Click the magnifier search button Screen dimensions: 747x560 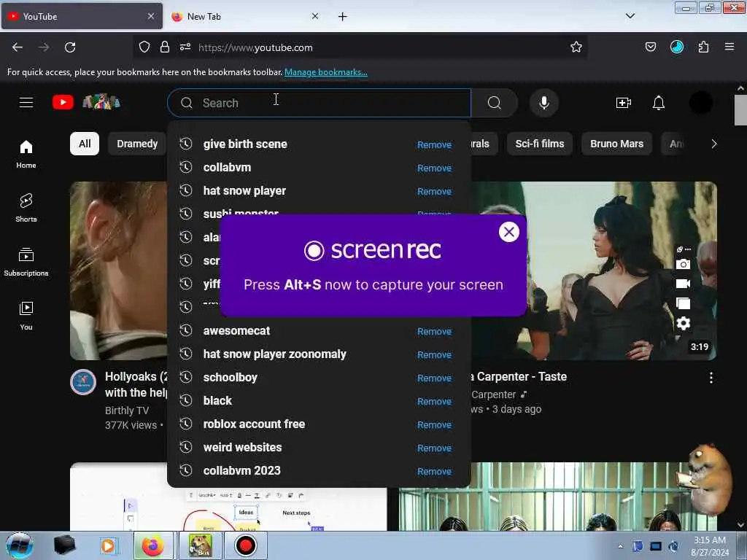[x=495, y=103]
